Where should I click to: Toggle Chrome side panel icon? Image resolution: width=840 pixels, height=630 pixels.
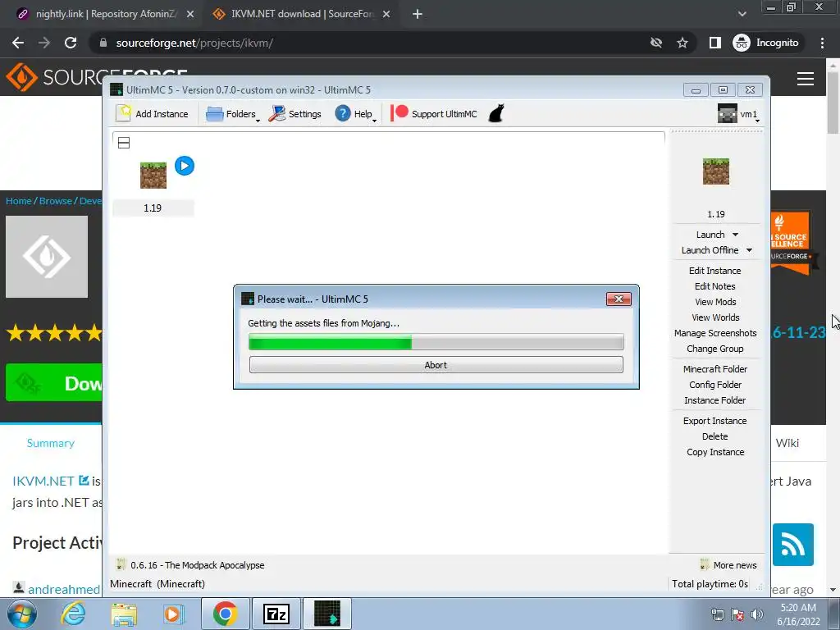[x=714, y=43]
